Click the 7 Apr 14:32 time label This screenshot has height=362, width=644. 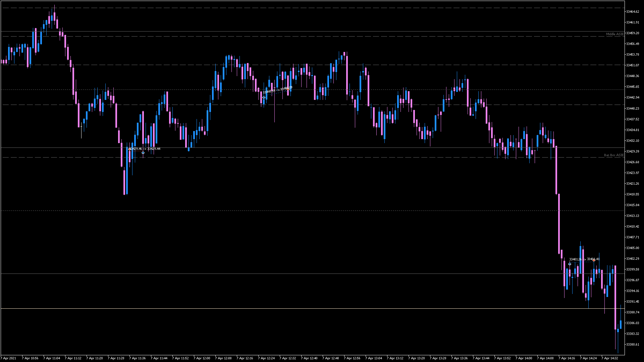[x=610, y=358]
